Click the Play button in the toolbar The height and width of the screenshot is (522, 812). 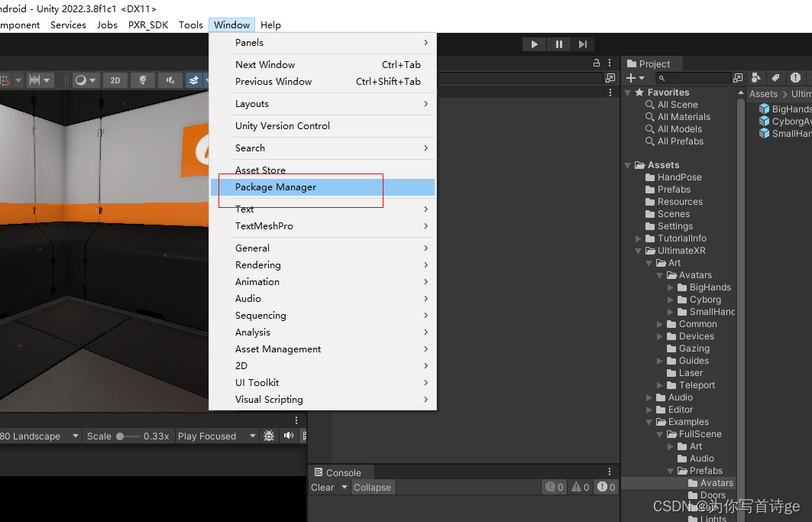click(534, 44)
